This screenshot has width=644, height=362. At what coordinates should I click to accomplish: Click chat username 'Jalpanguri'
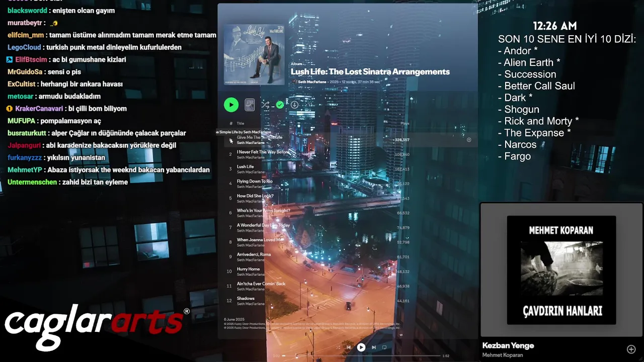[x=25, y=145]
